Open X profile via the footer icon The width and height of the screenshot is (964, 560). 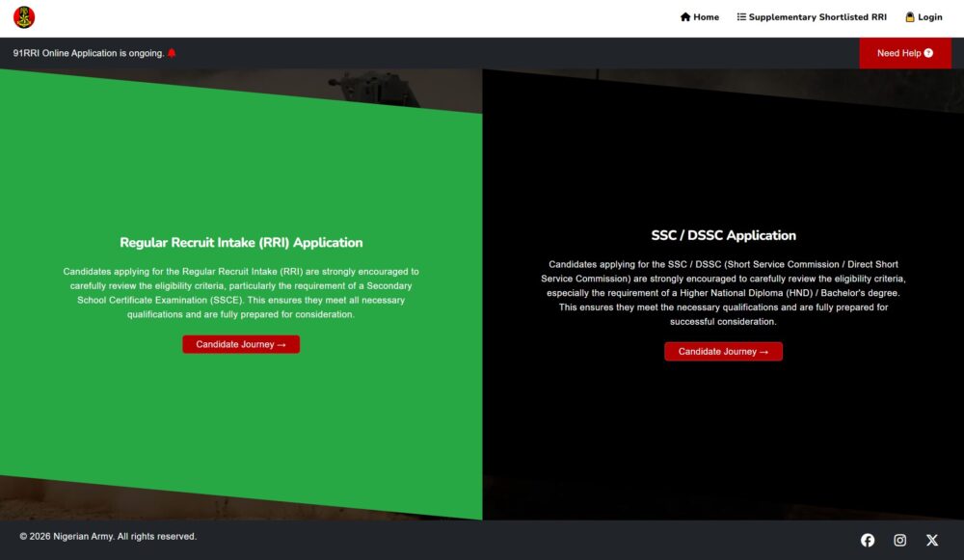931,540
